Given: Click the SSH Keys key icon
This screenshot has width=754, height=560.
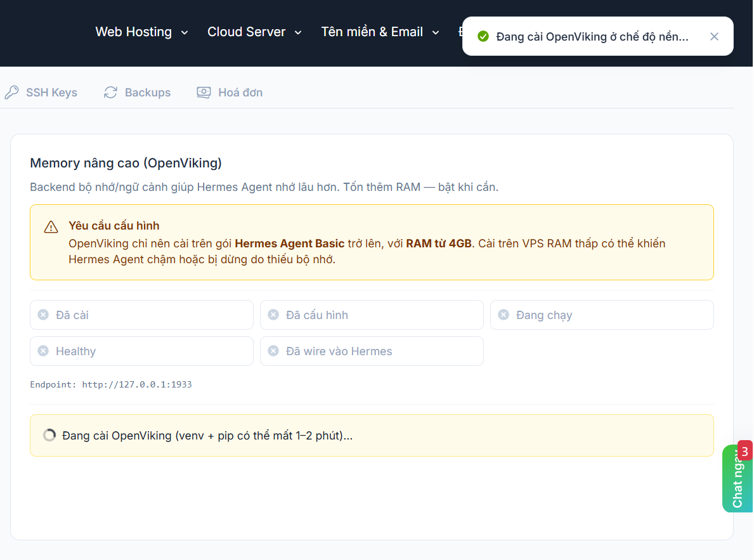Looking at the screenshot, I should click(x=11, y=93).
